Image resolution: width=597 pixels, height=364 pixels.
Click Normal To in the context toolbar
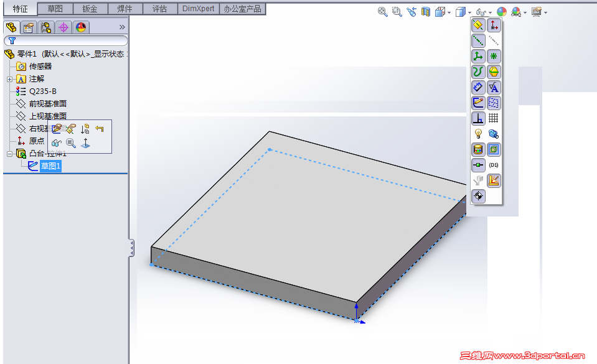[85, 143]
